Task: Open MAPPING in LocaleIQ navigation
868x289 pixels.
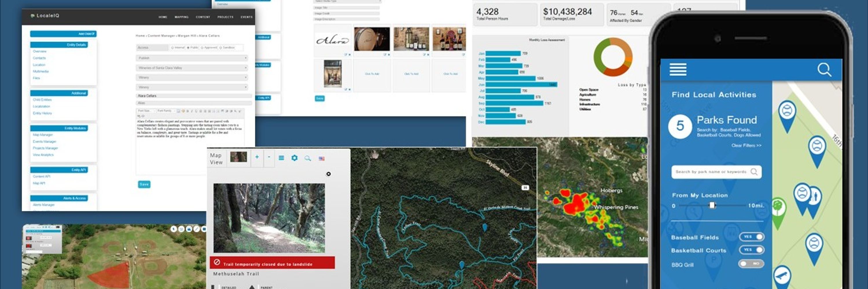Action: 182,17
